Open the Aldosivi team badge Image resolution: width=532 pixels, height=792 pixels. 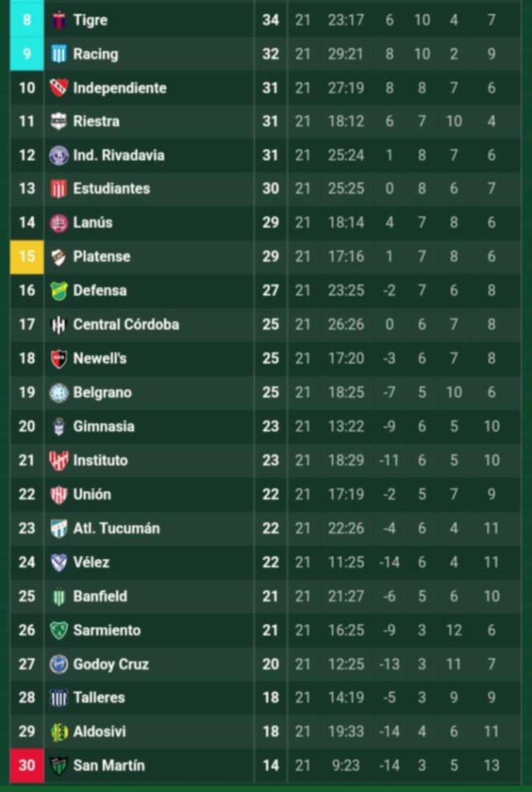(x=59, y=732)
